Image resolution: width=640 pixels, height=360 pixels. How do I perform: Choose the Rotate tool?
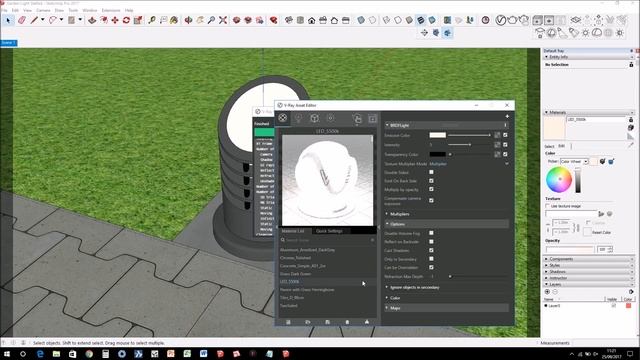click(x=127, y=20)
